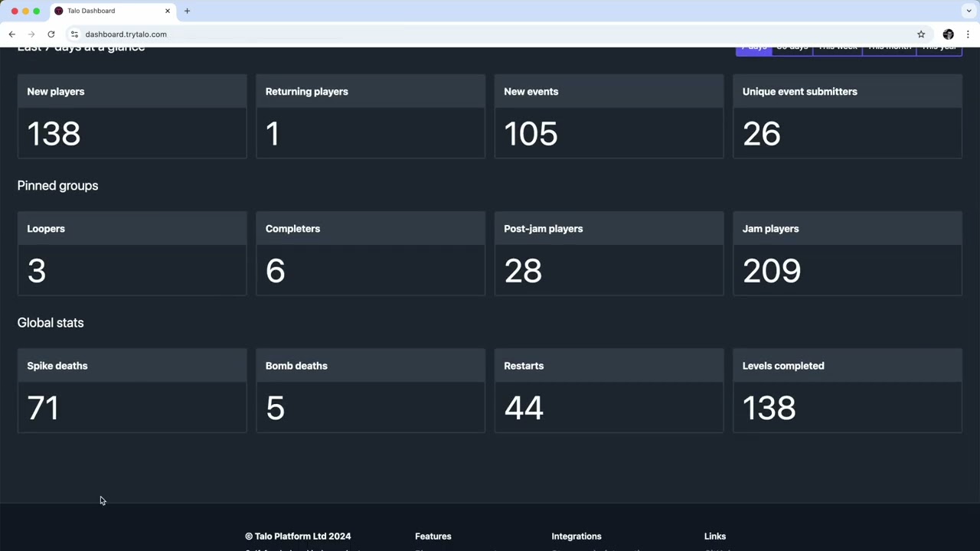
Task: Open the Chrome three-dot menu
Action: click(x=968, y=34)
